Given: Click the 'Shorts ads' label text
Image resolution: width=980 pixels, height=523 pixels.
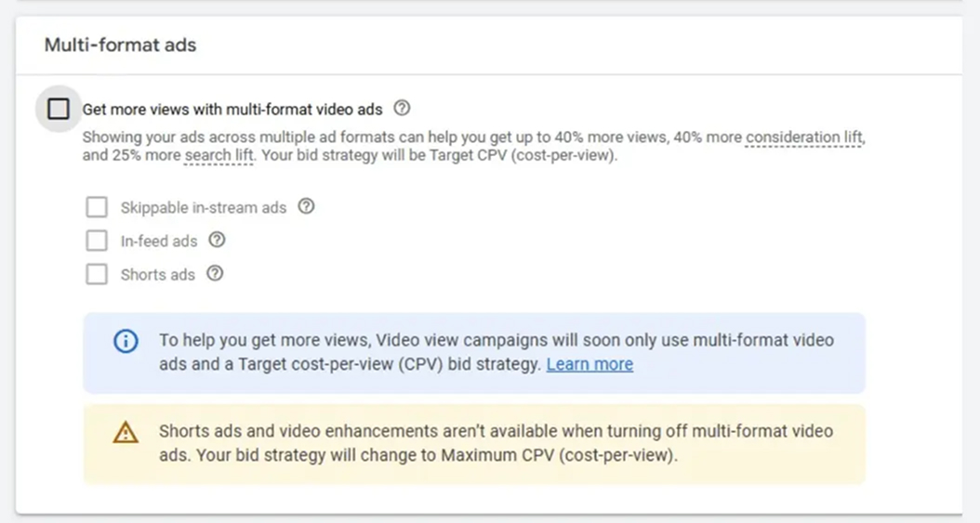Looking at the screenshot, I should [x=157, y=275].
